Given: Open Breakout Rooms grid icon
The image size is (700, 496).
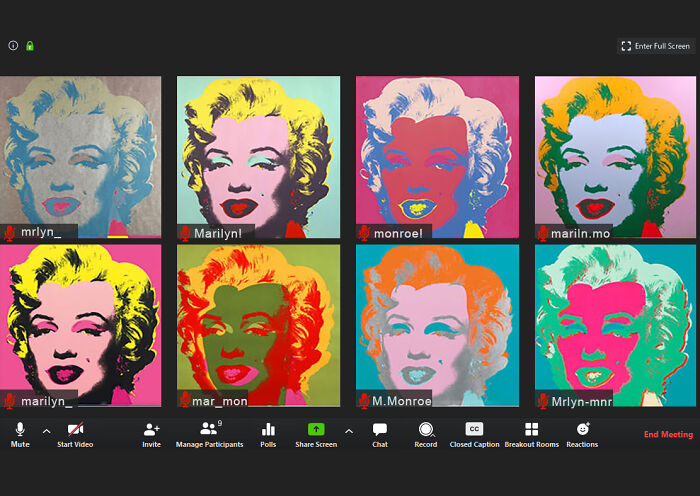Looking at the screenshot, I should click(532, 429).
